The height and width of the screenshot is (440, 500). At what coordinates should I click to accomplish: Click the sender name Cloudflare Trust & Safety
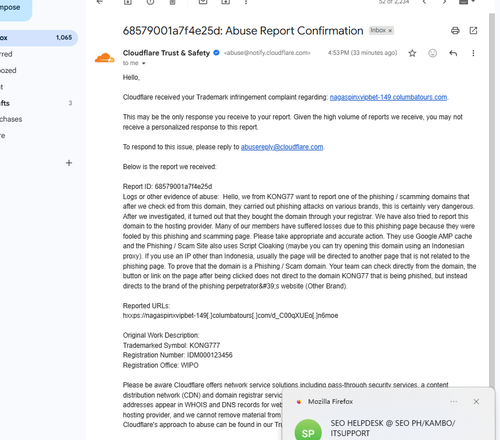click(x=166, y=53)
